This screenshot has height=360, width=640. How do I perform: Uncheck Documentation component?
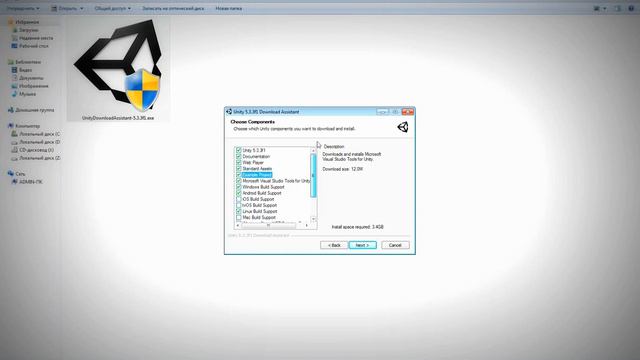pos(239,156)
